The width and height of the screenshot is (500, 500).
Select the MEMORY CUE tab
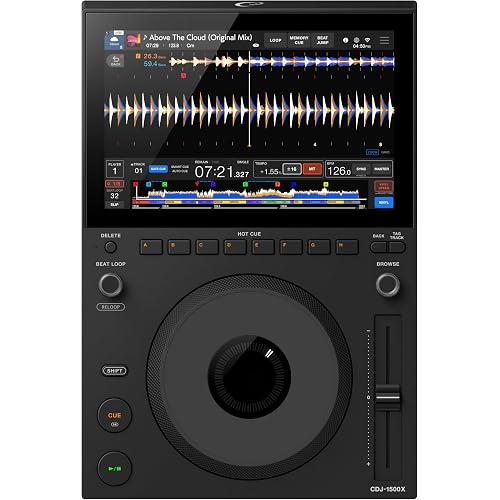click(x=299, y=40)
